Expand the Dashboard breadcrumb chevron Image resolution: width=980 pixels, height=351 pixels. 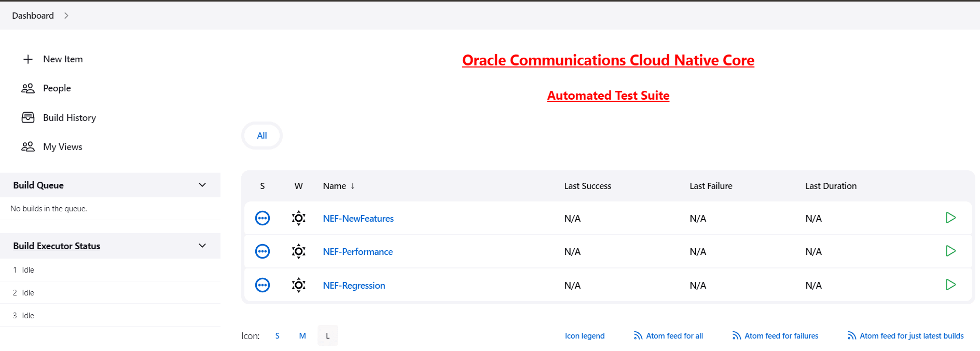point(66,16)
